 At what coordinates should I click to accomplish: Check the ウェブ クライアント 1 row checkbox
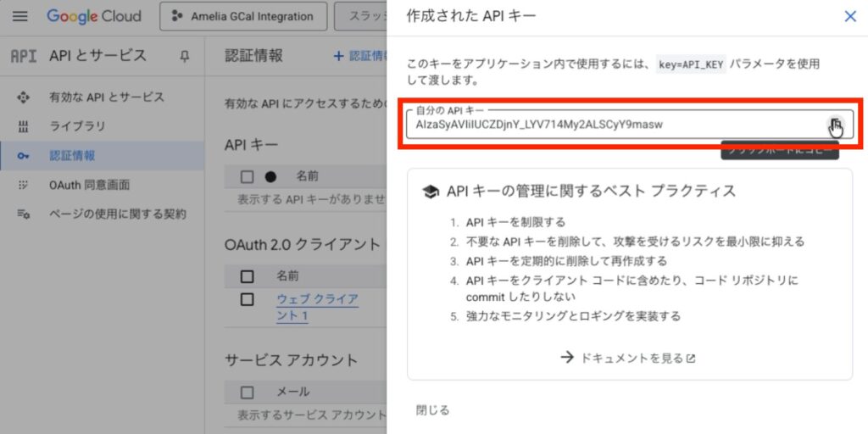248,299
